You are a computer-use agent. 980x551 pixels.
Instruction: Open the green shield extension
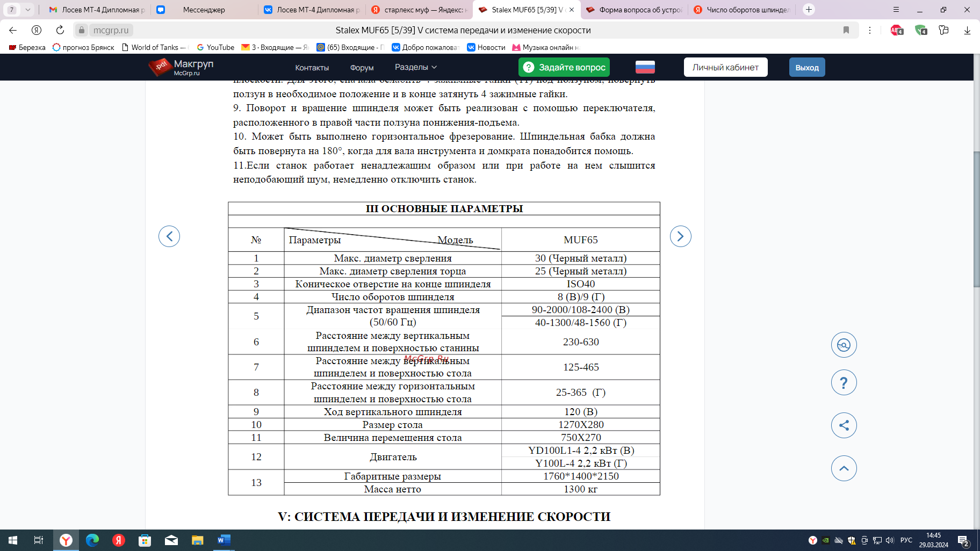point(920,30)
